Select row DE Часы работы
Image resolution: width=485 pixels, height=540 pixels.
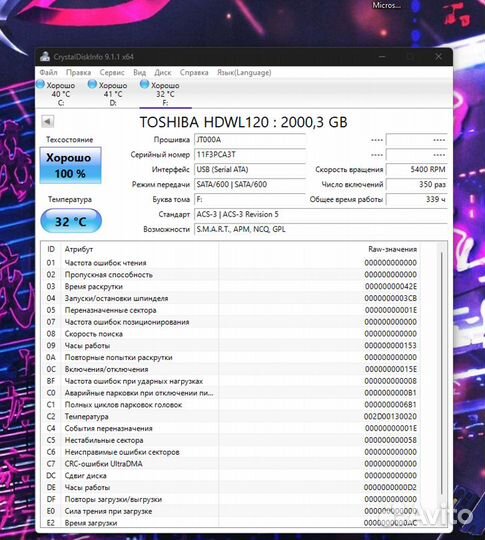coord(231,487)
